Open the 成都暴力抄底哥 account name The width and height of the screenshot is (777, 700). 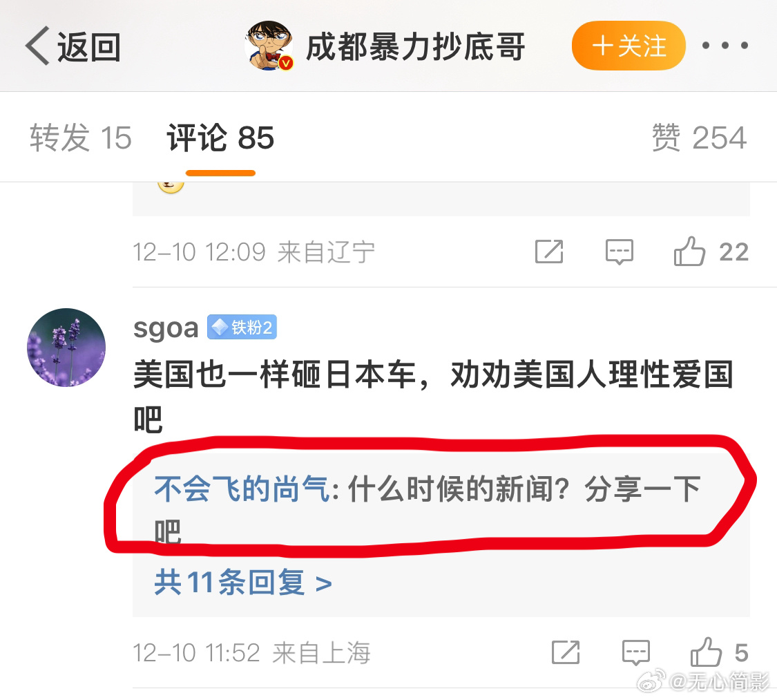click(415, 47)
